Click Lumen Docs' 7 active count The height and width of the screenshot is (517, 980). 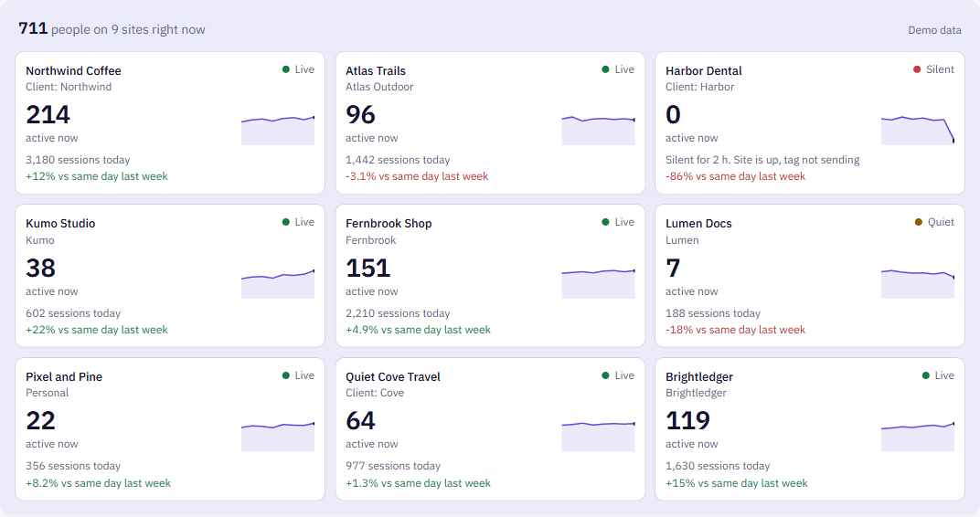673,268
